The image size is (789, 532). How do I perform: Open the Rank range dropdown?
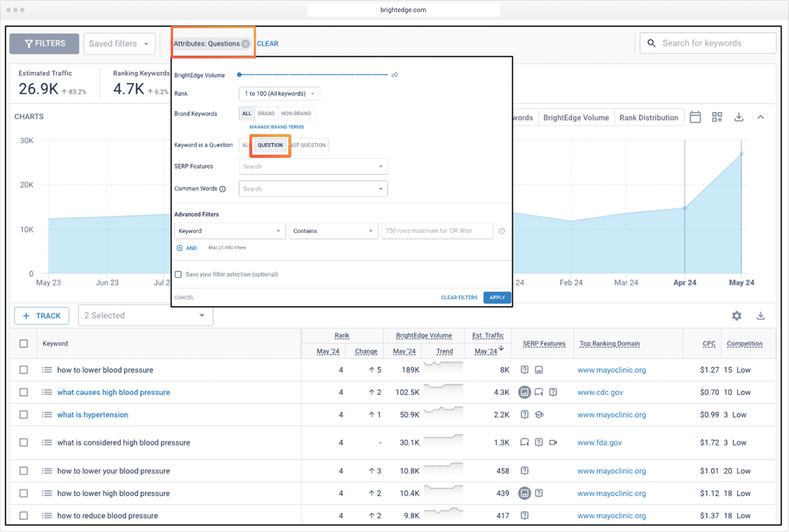[279, 94]
